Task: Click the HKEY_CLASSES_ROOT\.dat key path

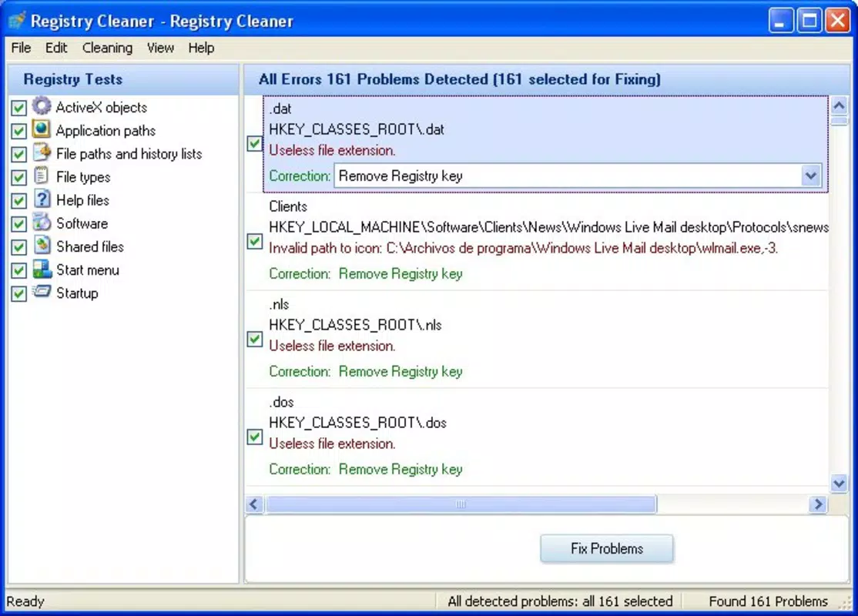Action: coord(357,129)
